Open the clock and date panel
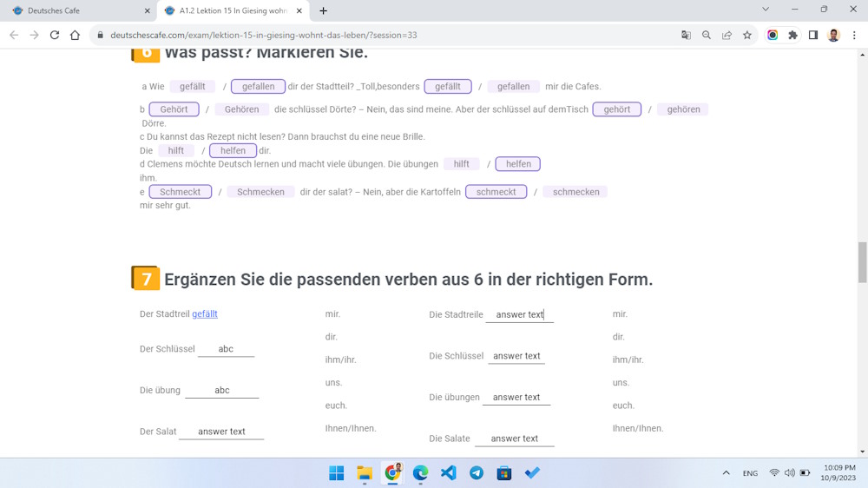The width and height of the screenshot is (868, 488). 838,473
